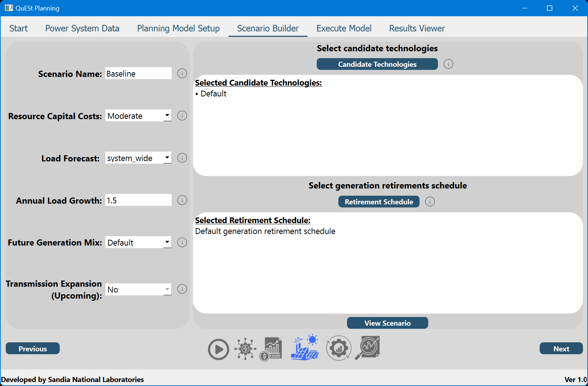
Task: Switch to the Execute Model tab
Action: 344,29
